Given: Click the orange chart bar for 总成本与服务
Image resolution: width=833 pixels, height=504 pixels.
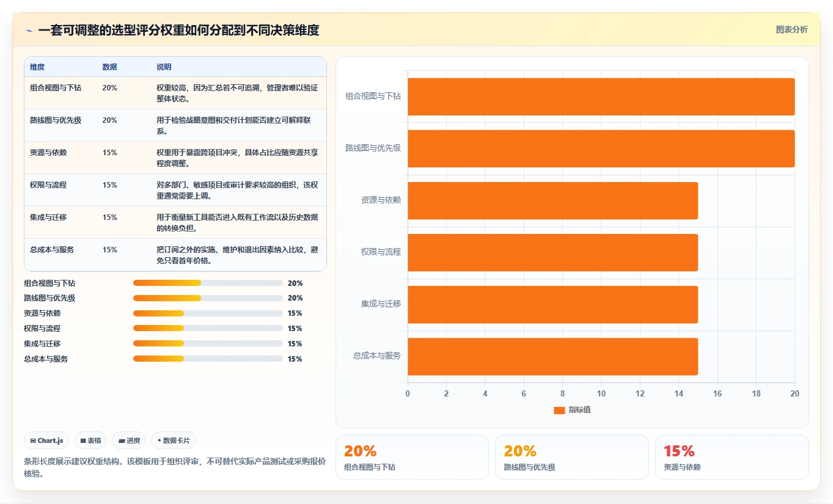Looking at the screenshot, I should pyautogui.click(x=553, y=356).
